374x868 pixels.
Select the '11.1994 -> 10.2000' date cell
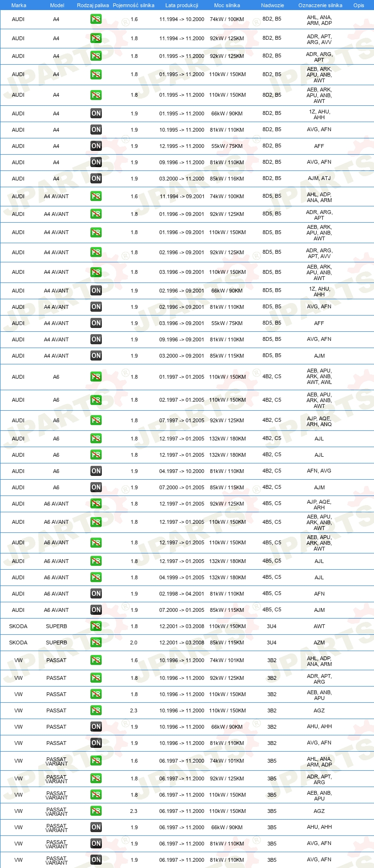[182, 19]
